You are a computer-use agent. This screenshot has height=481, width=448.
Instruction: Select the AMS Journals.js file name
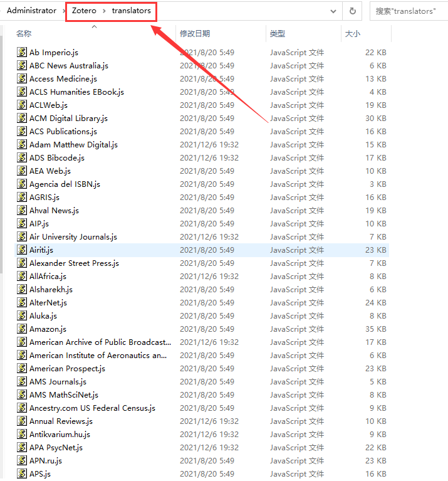click(58, 382)
